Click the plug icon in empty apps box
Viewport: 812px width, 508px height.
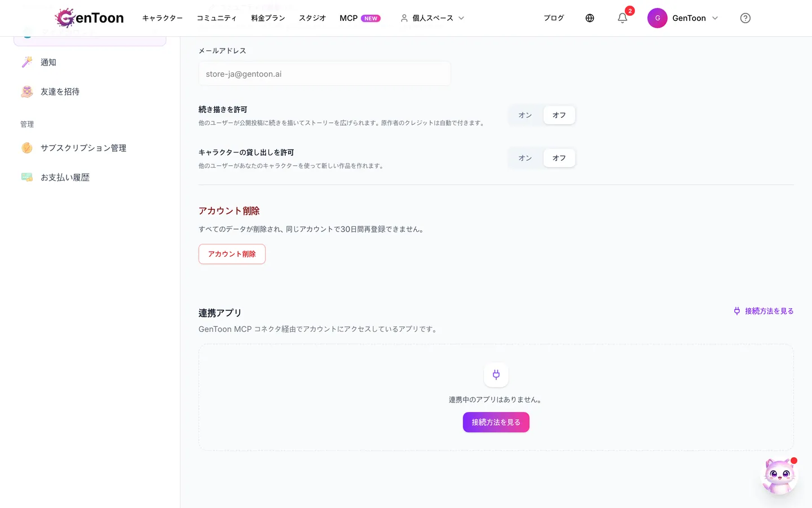(x=496, y=375)
